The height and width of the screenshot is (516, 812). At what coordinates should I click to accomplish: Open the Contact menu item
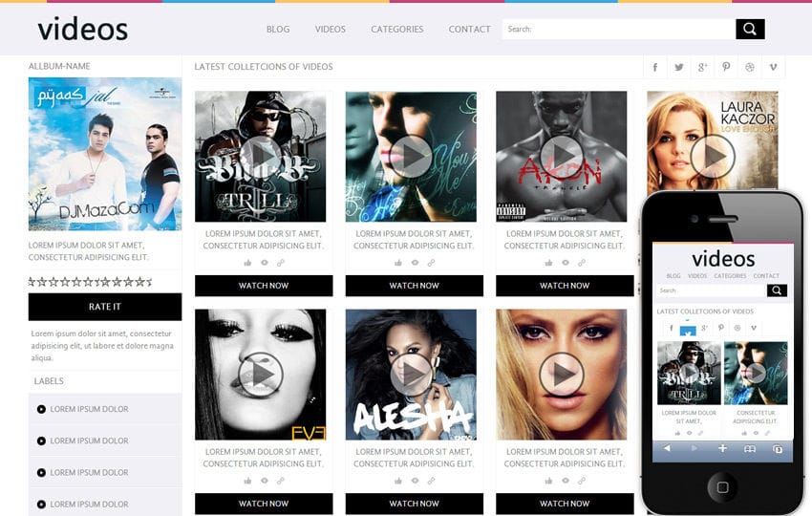[x=470, y=29]
